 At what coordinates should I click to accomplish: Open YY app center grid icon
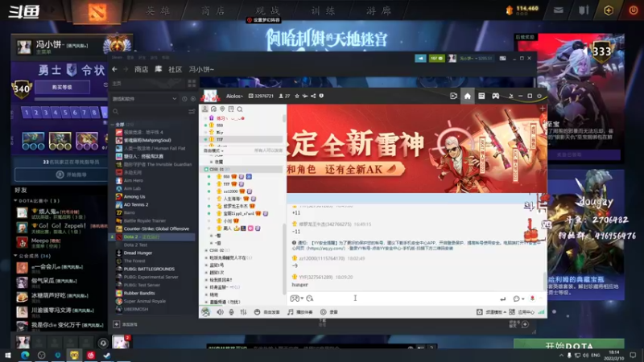pos(512,312)
